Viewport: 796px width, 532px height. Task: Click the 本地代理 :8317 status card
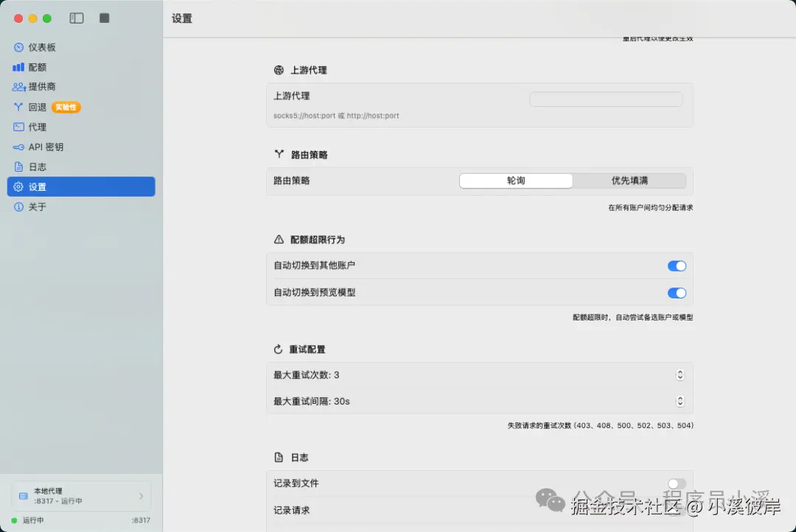click(x=81, y=496)
